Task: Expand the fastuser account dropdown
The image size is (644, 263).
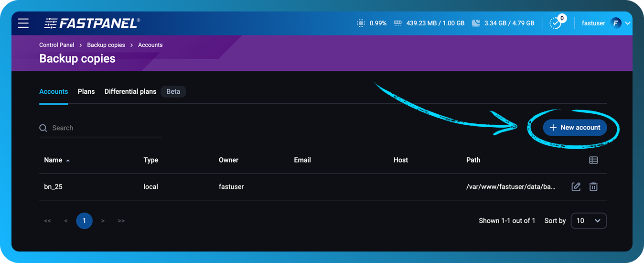Action: tap(628, 23)
